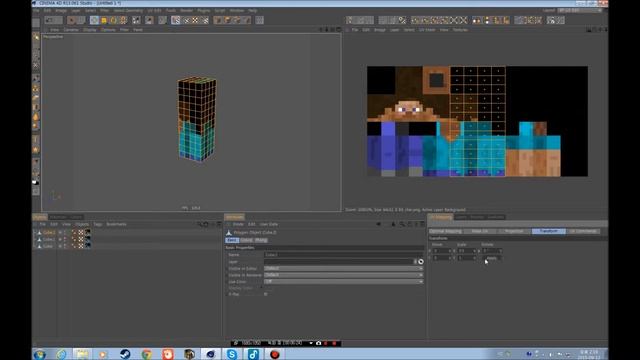Click the Windows Start button
The image size is (640, 360).
click(40, 354)
